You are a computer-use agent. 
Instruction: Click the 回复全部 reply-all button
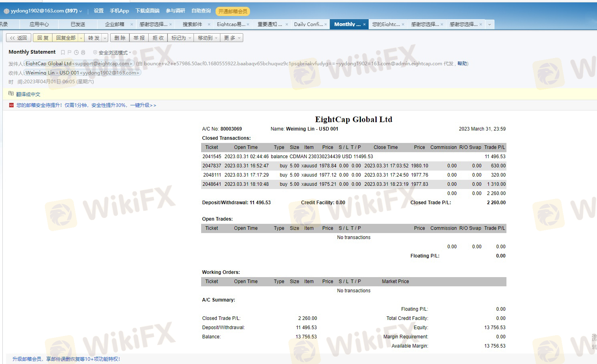click(x=66, y=38)
